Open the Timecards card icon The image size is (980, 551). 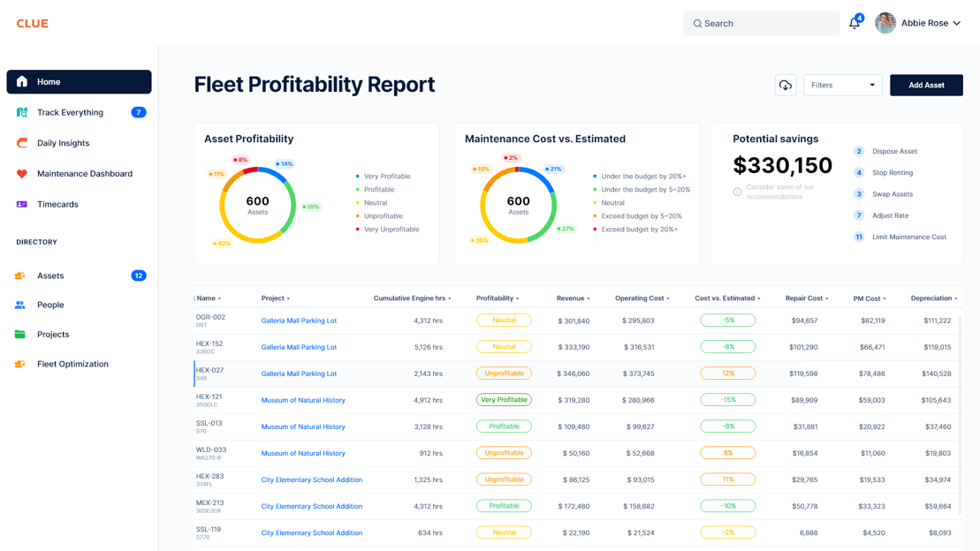point(20,204)
